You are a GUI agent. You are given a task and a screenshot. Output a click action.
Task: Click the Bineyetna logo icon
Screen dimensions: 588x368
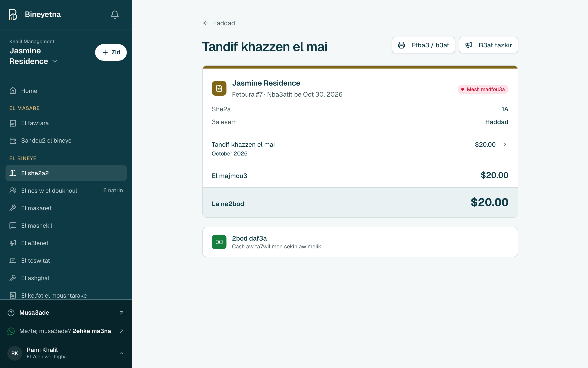click(13, 14)
